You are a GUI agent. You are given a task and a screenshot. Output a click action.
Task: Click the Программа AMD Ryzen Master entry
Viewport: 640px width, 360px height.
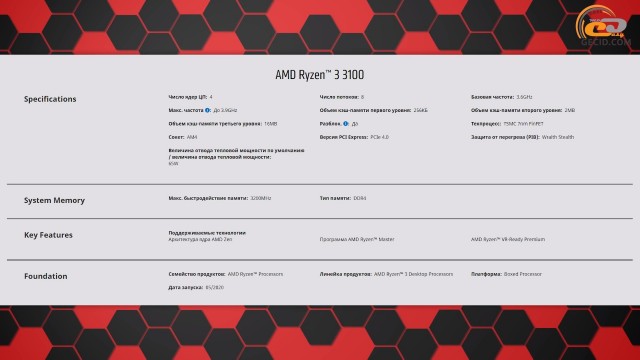[357, 239]
